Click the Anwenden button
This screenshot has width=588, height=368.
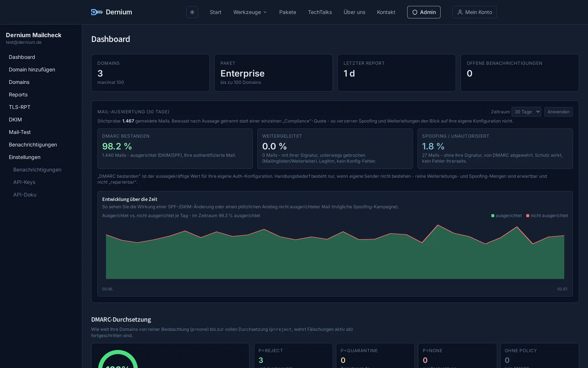tap(558, 112)
